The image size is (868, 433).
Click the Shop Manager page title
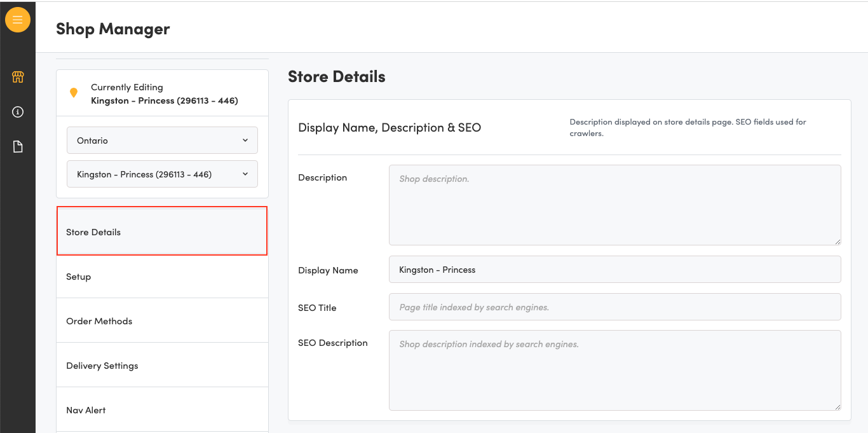(x=113, y=29)
